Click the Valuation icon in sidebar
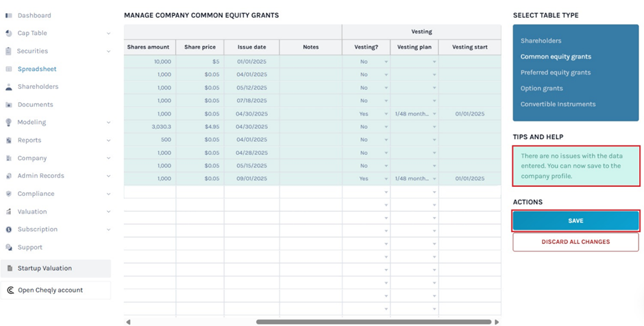This screenshot has width=644, height=326. coord(9,212)
